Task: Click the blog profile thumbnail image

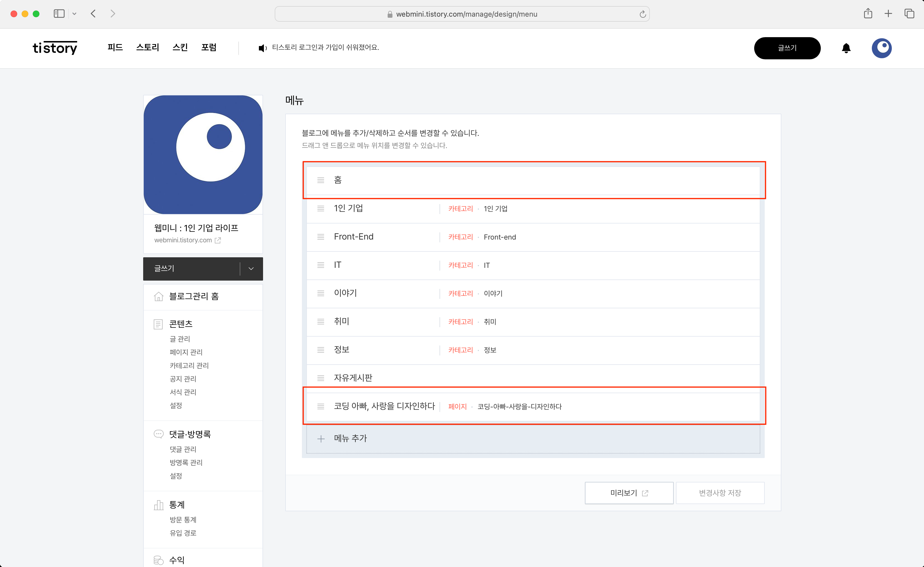Action: click(x=203, y=154)
